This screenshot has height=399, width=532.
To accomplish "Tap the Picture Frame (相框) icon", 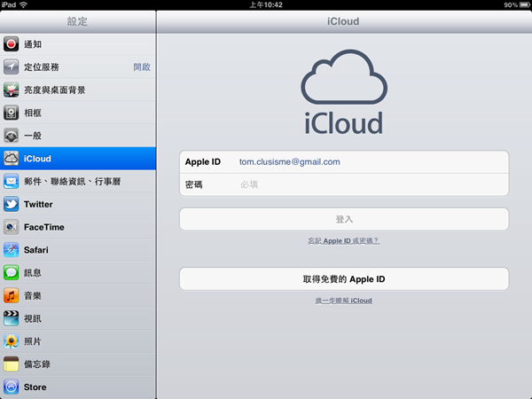I will pos(11,113).
